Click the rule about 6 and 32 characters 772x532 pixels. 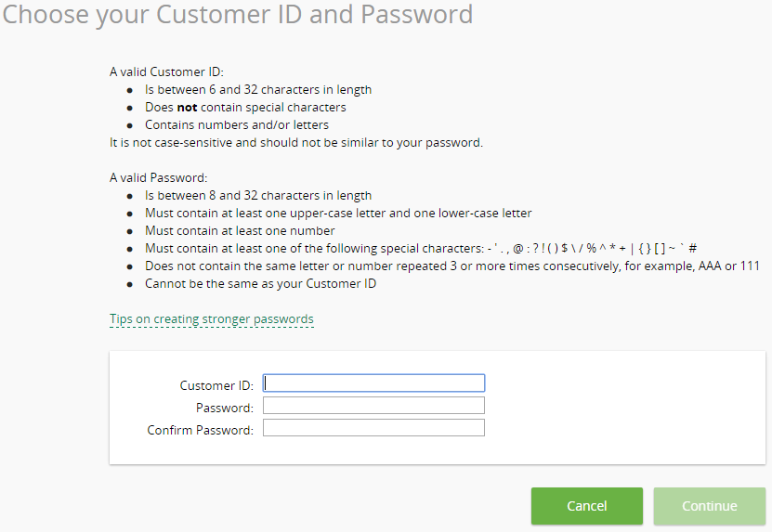coord(258,89)
